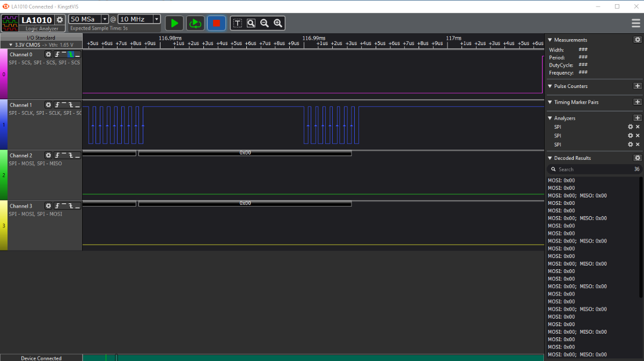
Task: Open Channel 1 settings gear
Action: tap(48, 105)
